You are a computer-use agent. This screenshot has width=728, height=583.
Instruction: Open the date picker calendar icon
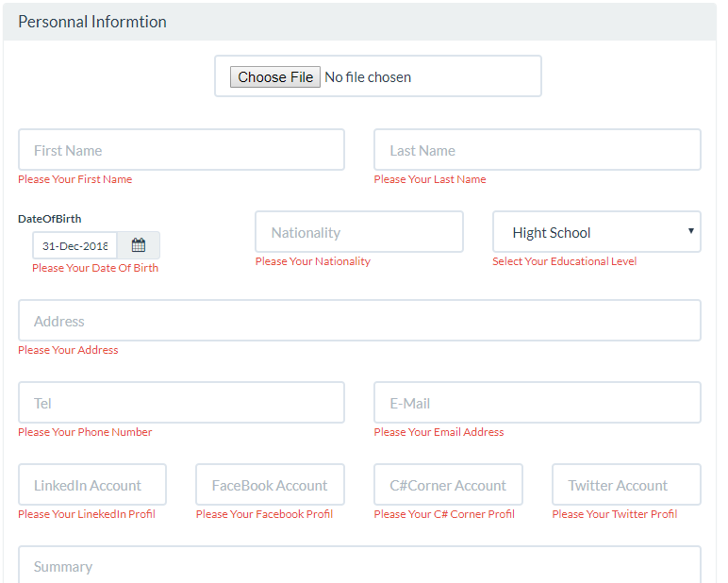click(x=139, y=245)
